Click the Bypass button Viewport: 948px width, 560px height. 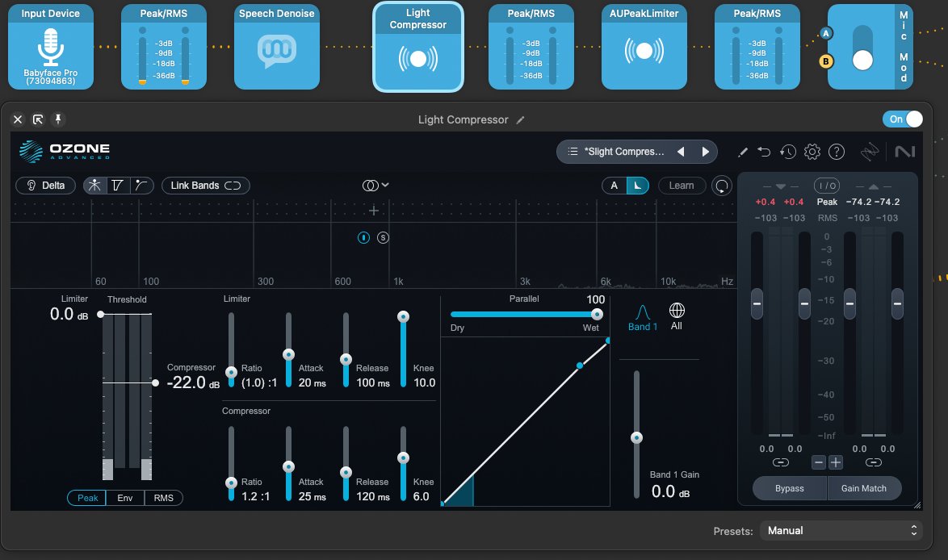(790, 488)
